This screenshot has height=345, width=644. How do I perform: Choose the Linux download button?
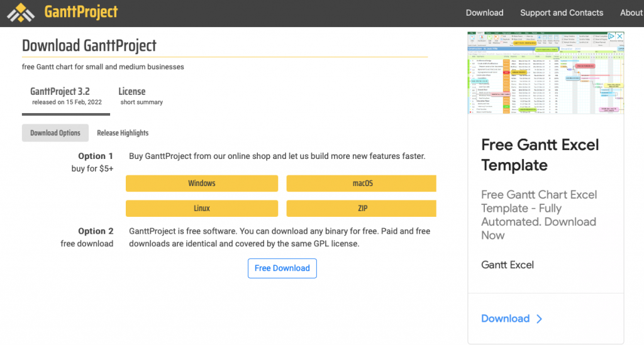click(x=202, y=208)
